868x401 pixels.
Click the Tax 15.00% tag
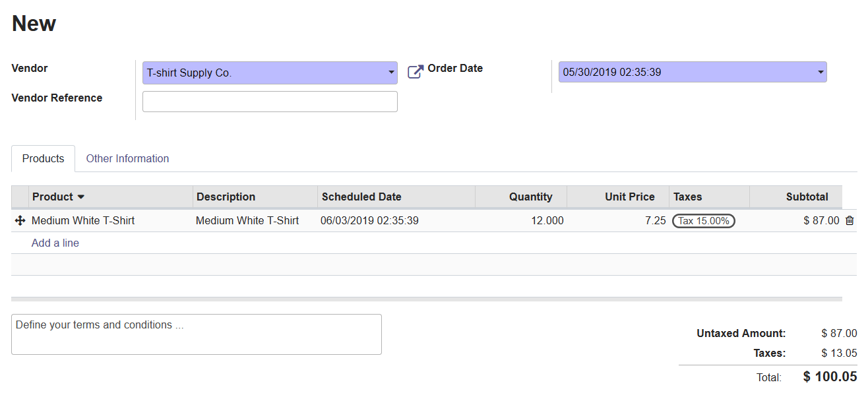[x=704, y=221]
